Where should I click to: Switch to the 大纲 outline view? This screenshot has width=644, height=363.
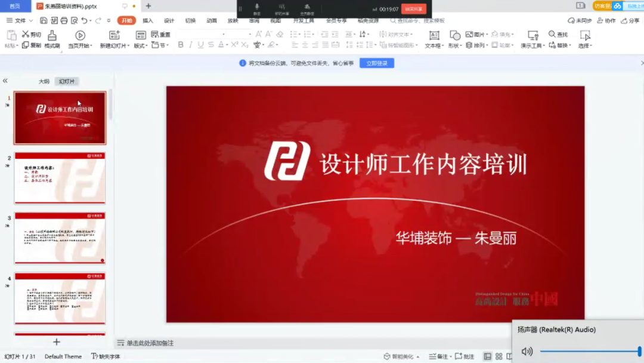click(44, 81)
